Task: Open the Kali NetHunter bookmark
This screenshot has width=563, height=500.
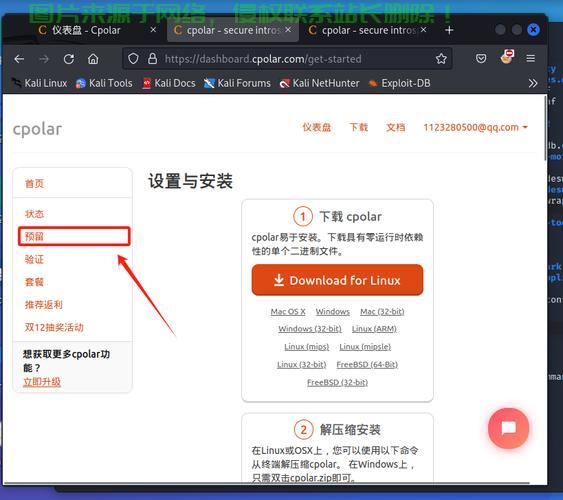Action: (x=320, y=83)
